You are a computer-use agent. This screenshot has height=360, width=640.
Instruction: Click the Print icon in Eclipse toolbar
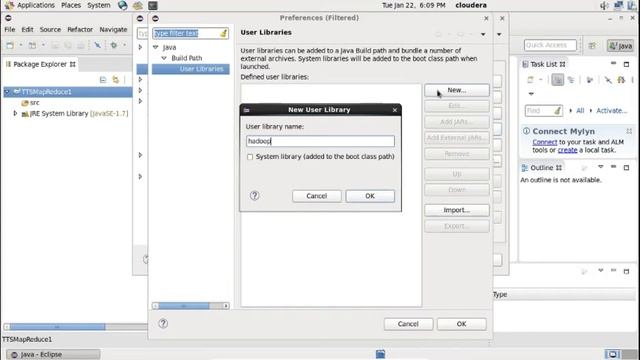click(80, 45)
